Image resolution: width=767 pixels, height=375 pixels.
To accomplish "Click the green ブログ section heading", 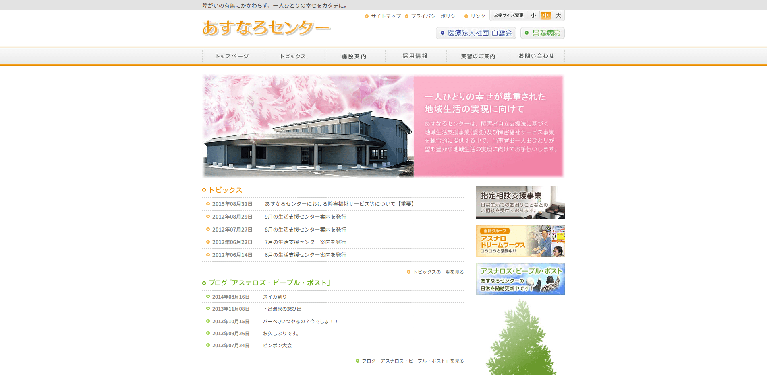I will coord(270,283).
